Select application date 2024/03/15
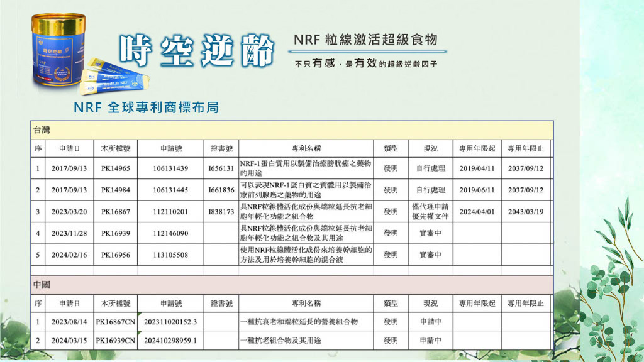644x362 pixels. pos(69,341)
